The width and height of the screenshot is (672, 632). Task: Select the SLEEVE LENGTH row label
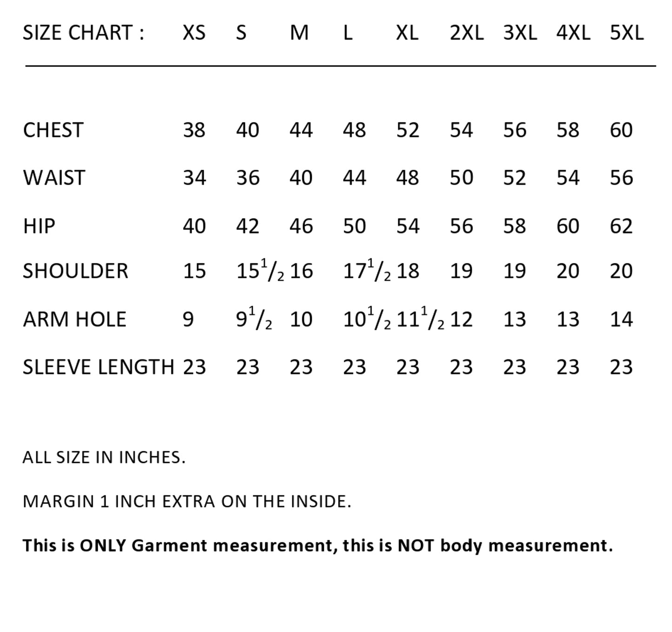click(98, 367)
